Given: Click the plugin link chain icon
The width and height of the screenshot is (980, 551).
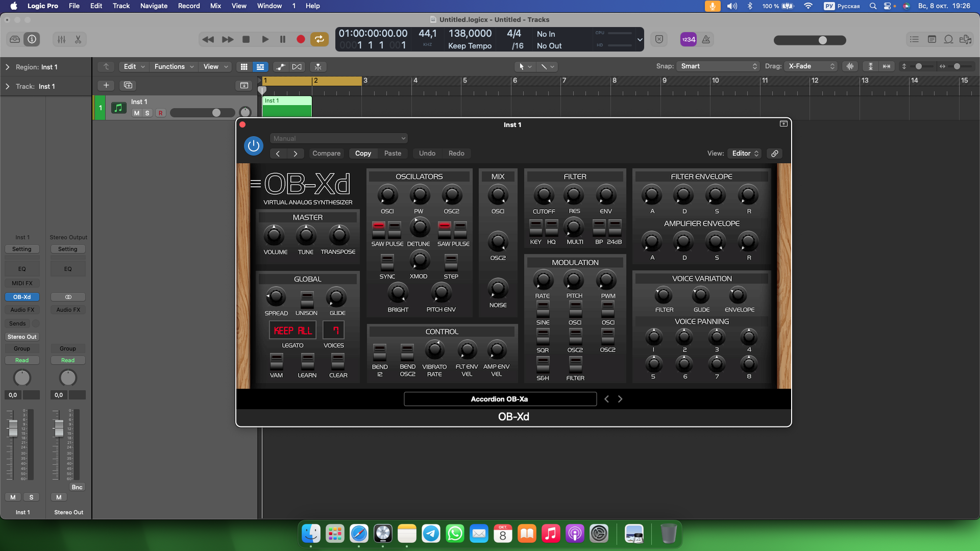Looking at the screenshot, I should 774,154.
